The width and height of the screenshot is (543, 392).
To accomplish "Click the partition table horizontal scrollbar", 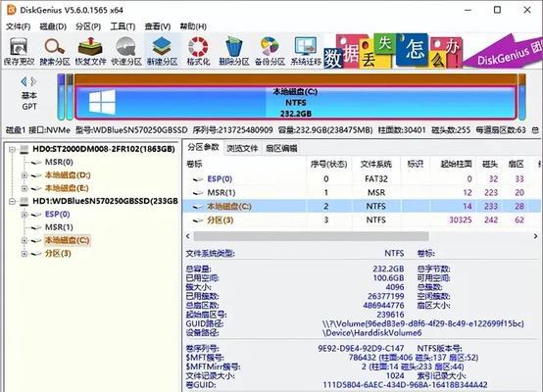I will [x=311, y=236].
